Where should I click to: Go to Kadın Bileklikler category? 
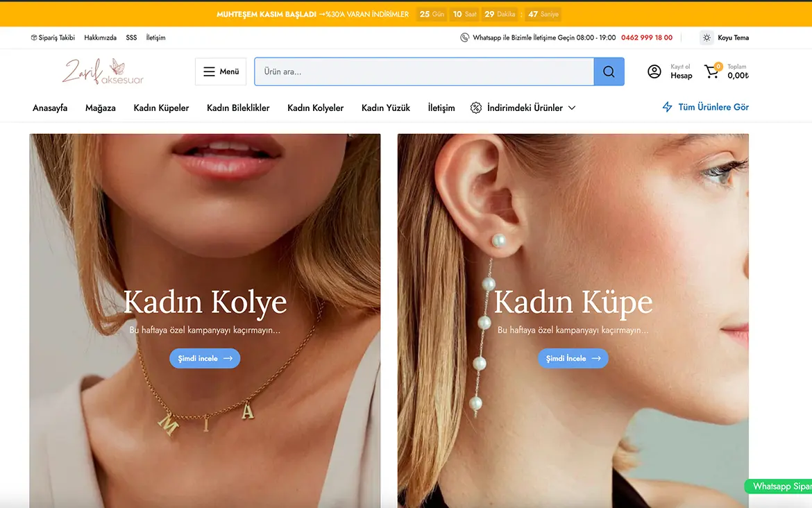click(x=238, y=108)
